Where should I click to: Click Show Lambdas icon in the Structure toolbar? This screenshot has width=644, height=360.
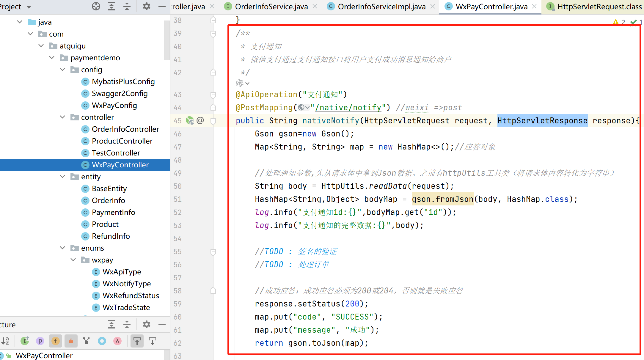(x=117, y=341)
